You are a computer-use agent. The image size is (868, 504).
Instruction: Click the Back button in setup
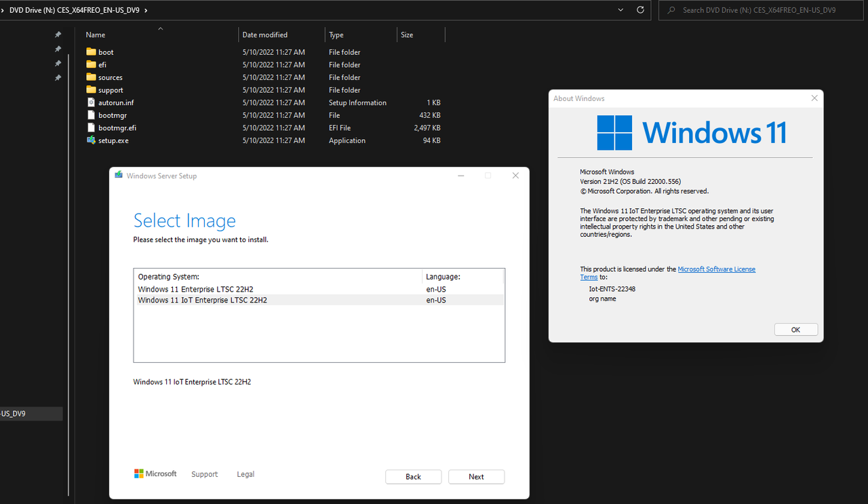coord(413,477)
